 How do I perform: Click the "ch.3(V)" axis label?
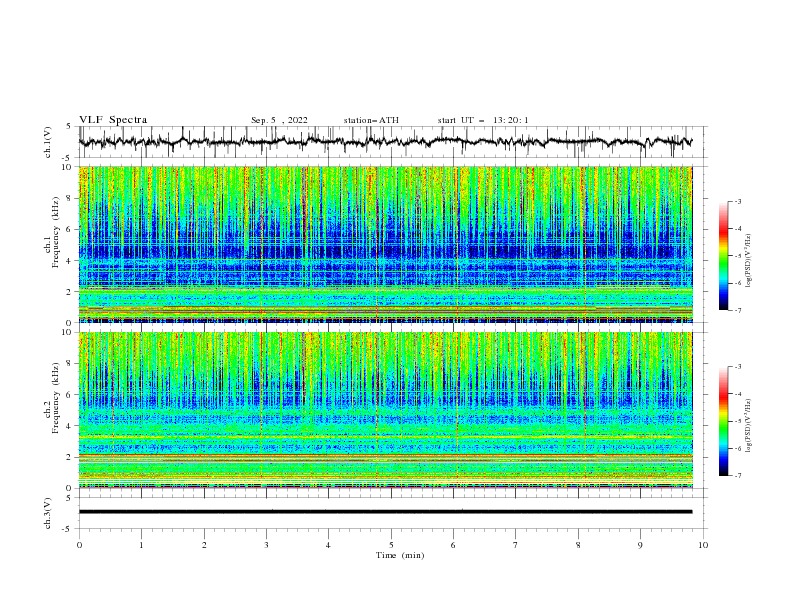click(x=48, y=513)
